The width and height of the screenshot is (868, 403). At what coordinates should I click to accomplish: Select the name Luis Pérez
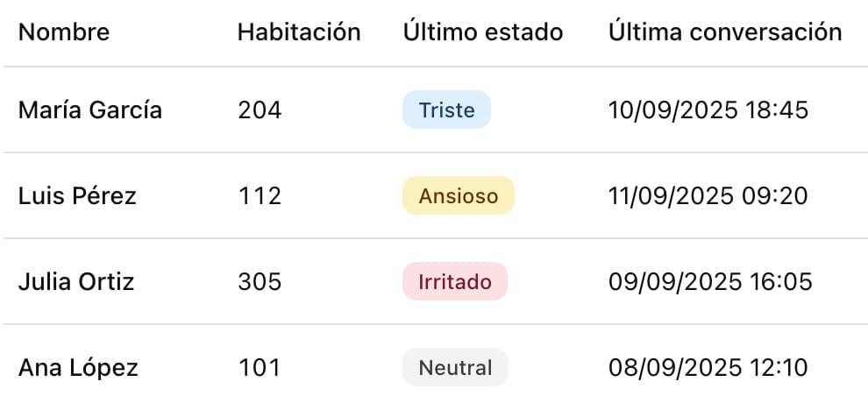point(77,195)
